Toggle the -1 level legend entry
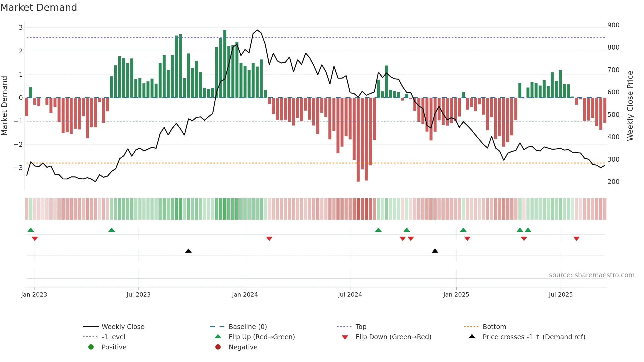Screen dimensions: 644x362 click(x=104, y=337)
